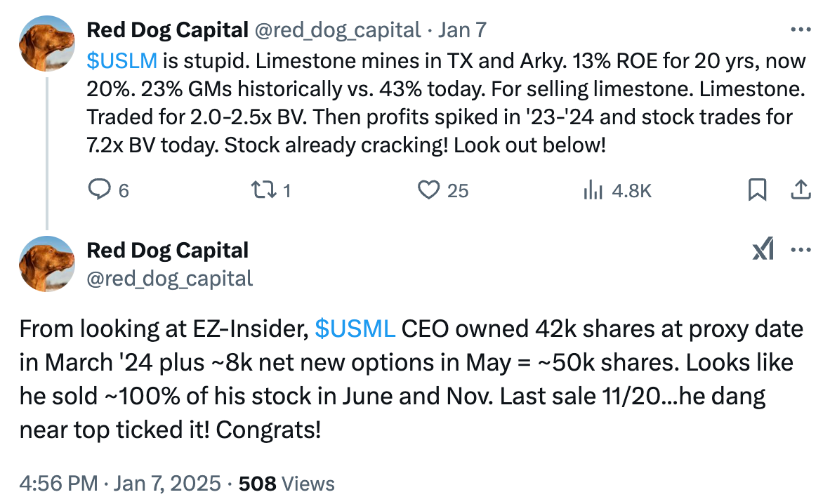Open the $USML cashtag link

click(x=355, y=329)
